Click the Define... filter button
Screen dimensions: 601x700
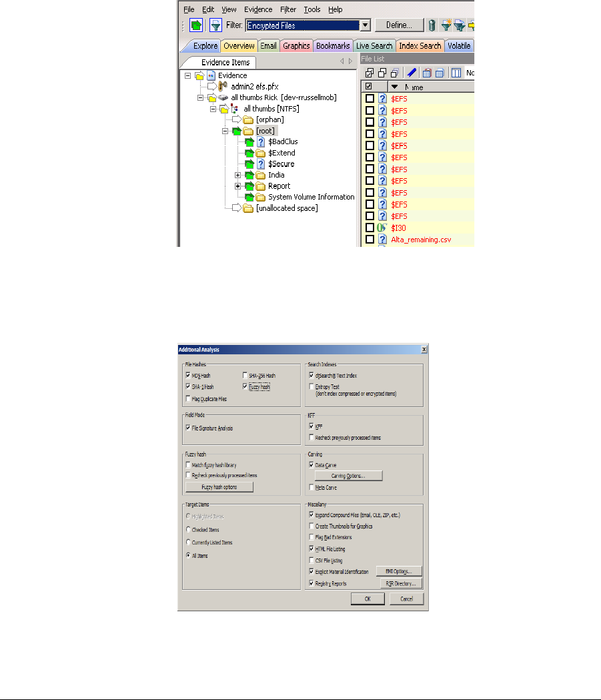pyautogui.click(x=400, y=25)
